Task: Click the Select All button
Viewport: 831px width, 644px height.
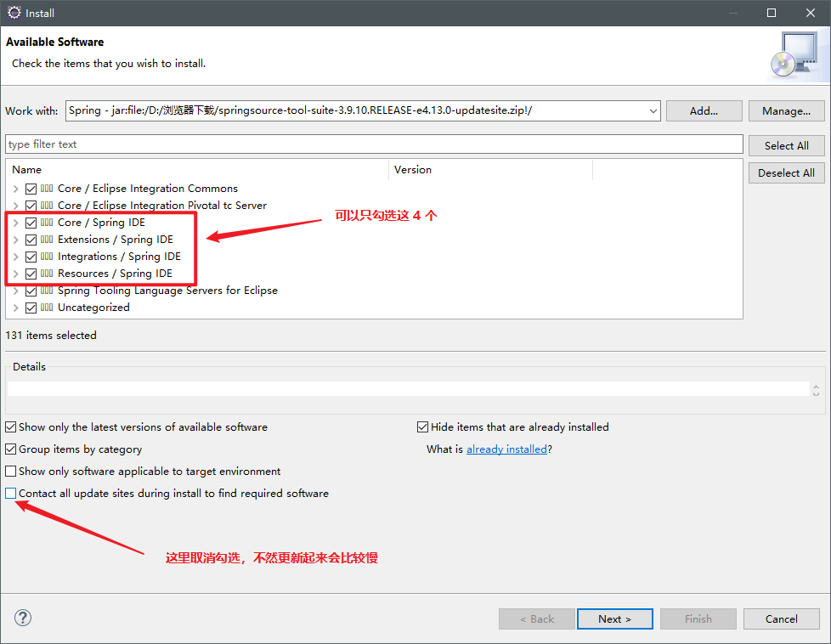Action: 787,145
